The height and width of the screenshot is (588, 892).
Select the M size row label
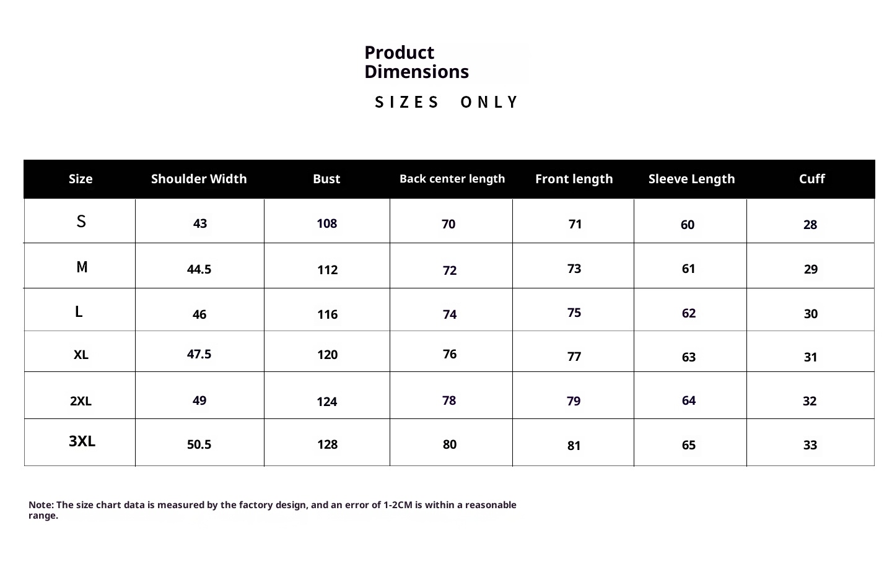click(82, 267)
